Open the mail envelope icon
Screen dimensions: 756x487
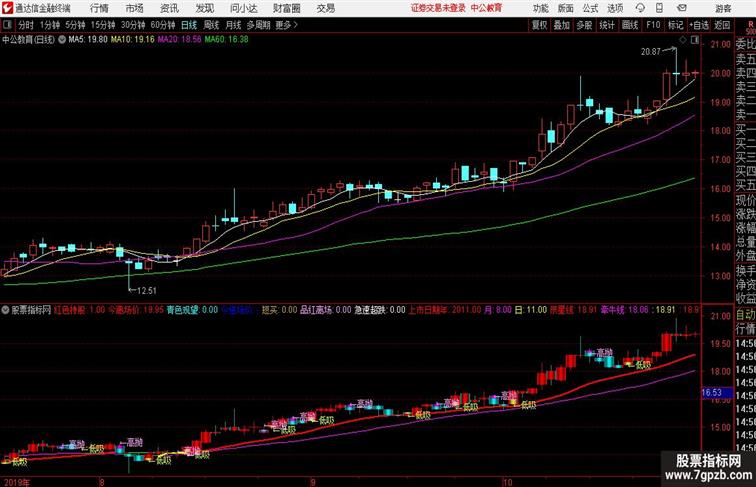point(682,8)
